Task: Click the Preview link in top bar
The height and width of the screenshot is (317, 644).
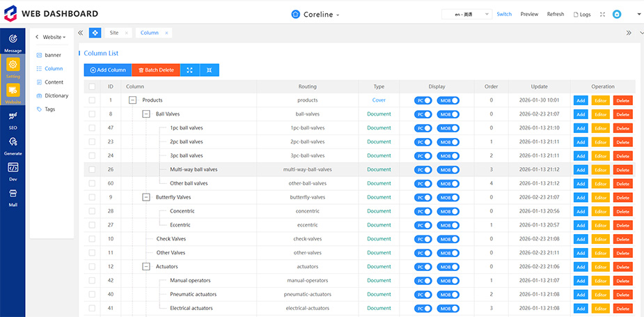Action: click(529, 14)
